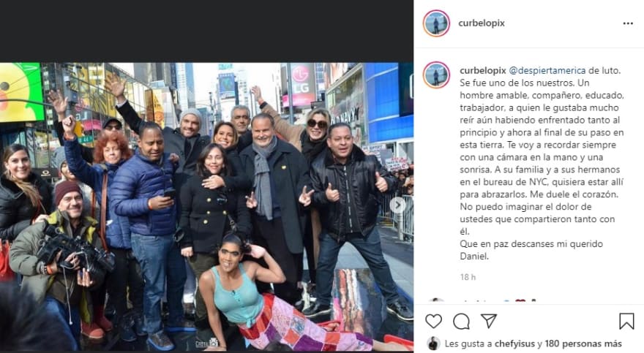644x353 pixels.
Task: Click the Times Square group photo
Action: click(x=206, y=207)
